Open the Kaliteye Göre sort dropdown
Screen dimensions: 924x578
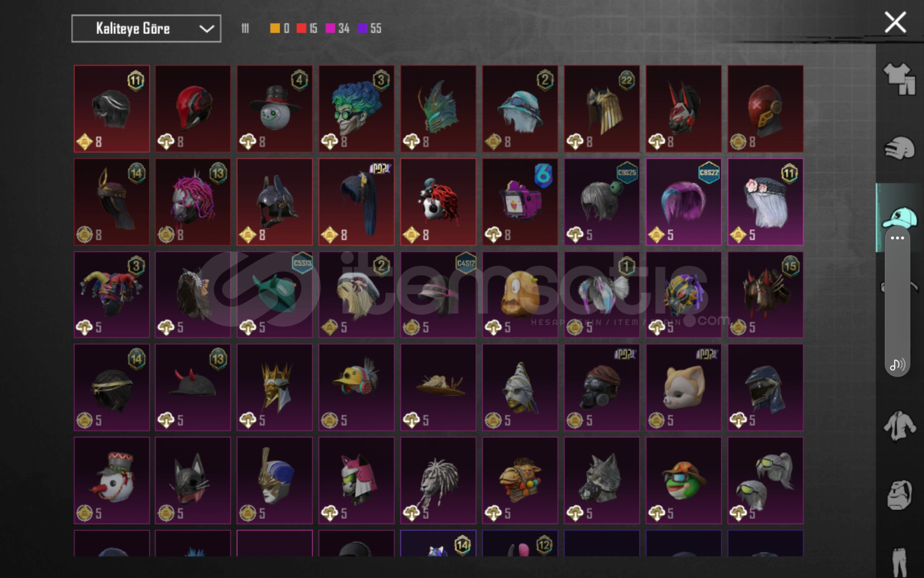146,28
